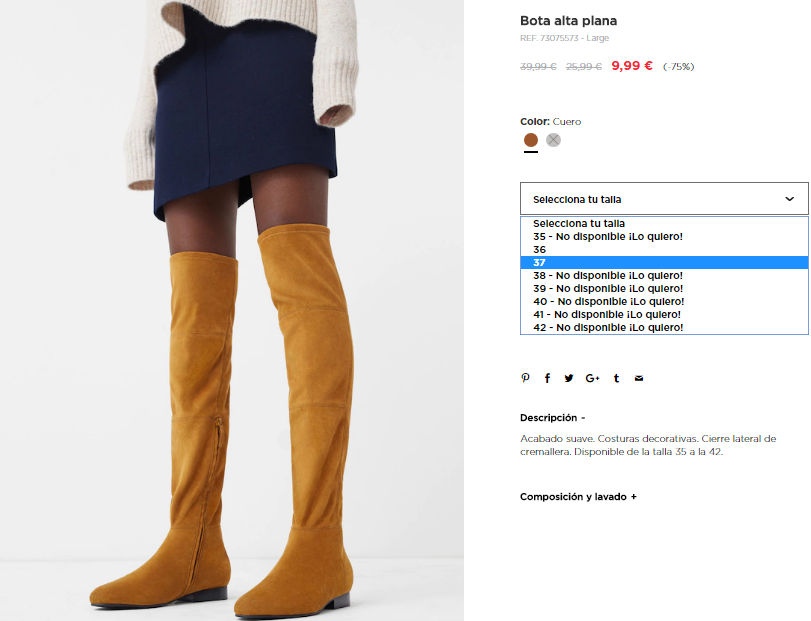This screenshot has width=811, height=621.
Task: Share using the Google Plus icon
Action: 592,378
